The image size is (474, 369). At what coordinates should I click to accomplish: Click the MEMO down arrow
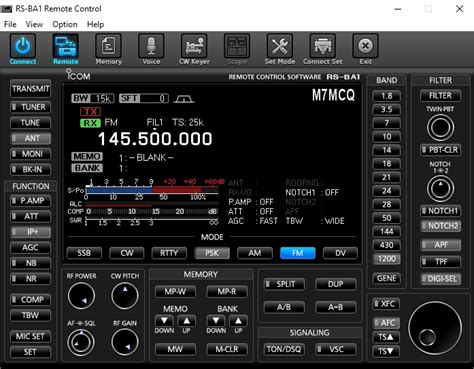click(164, 321)
